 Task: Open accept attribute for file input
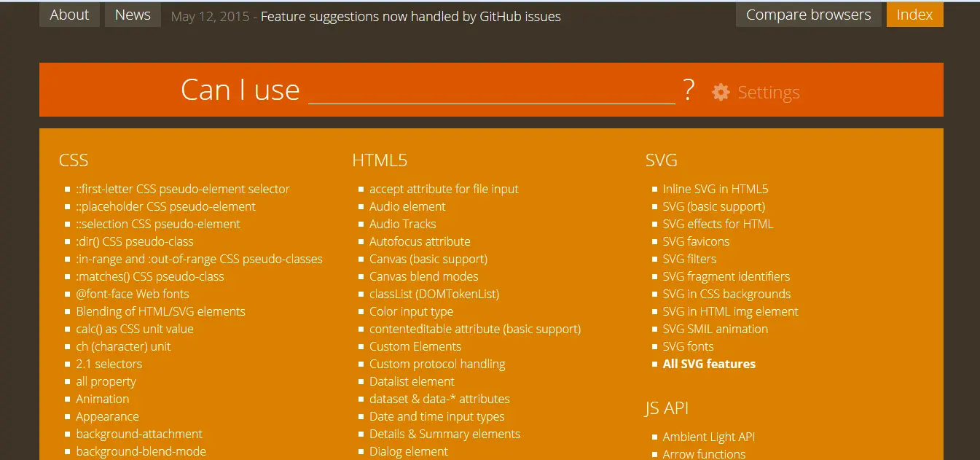[x=444, y=189]
